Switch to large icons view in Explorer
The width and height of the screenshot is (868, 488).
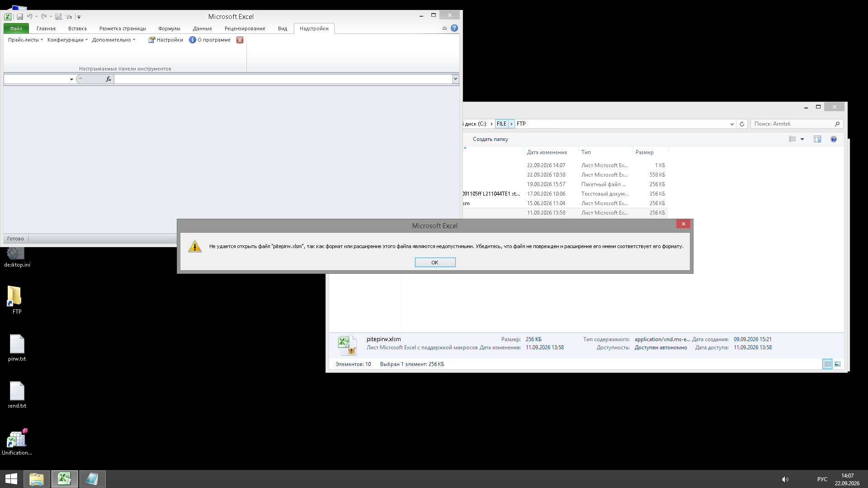837,364
